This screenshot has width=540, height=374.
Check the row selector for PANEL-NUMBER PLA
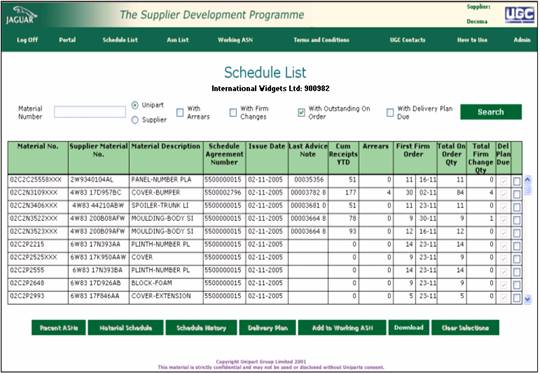(x=517, y=181)
